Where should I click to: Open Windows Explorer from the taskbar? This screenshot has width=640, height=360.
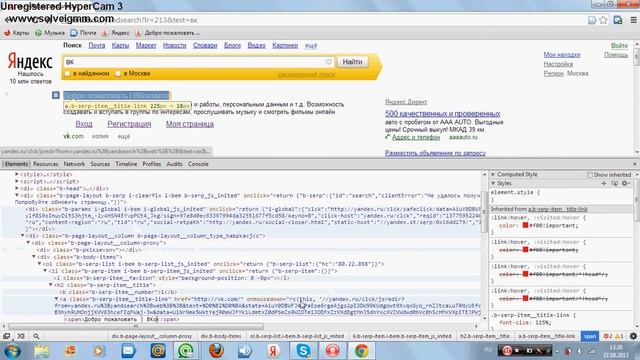(41, 351)
